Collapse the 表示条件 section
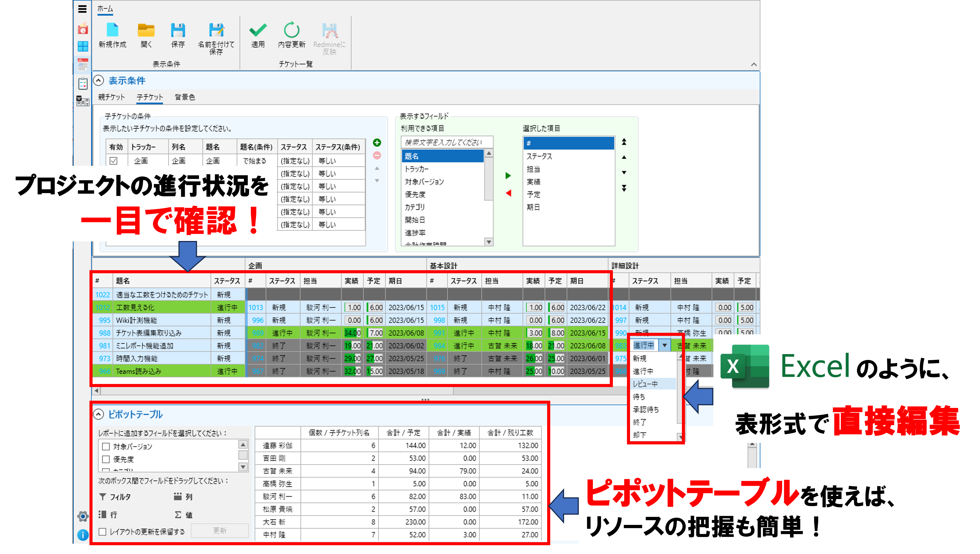 click(99, 81)
